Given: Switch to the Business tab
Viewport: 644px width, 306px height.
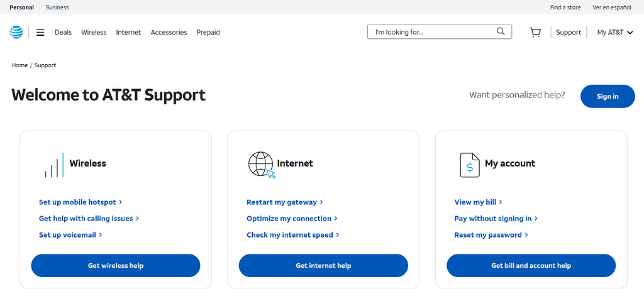Looking at the screenshot, I should 57,8.
